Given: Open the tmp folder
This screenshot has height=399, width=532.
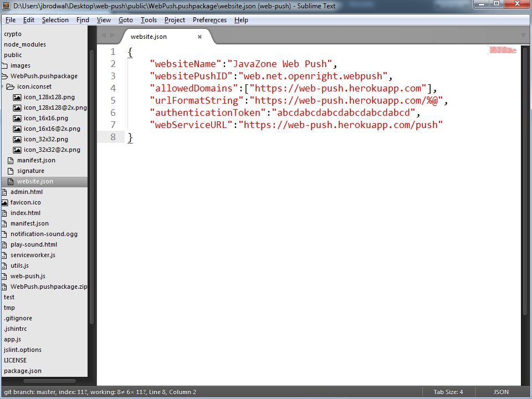Looking at the screenshot, I should [x=9, y=308].
